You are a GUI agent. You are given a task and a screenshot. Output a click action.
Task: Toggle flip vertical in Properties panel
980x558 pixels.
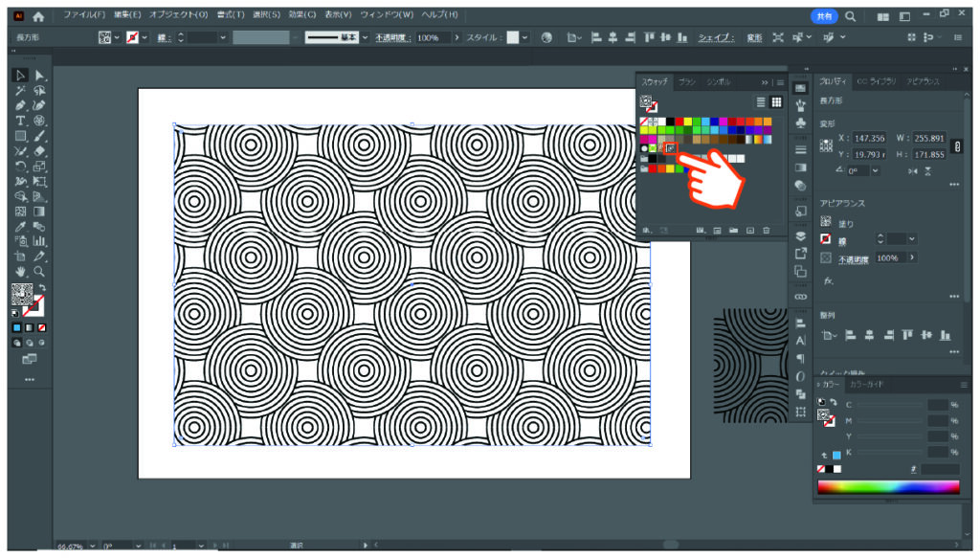pos(928,171)
